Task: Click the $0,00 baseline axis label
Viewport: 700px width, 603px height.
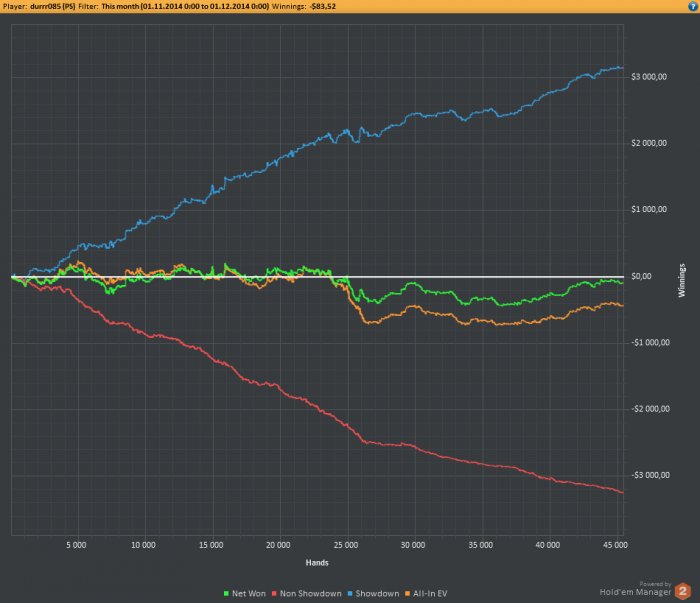Action: 641,276
